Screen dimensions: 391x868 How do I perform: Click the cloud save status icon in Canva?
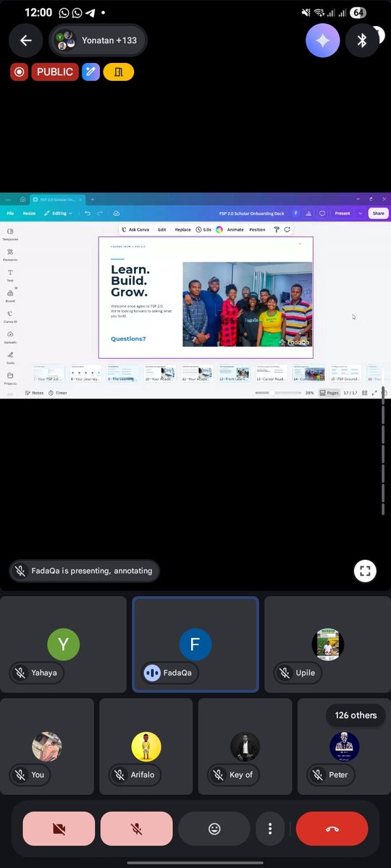coord(116,213)
